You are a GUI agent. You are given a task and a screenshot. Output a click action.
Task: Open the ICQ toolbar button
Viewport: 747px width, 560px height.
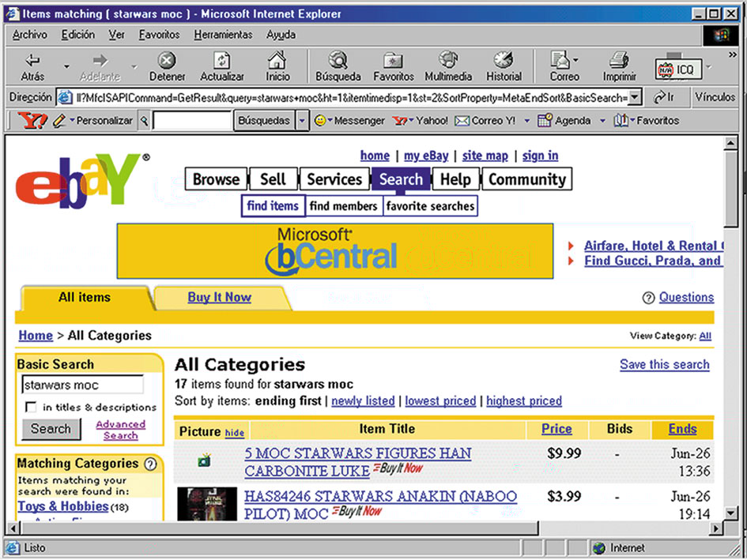(x=677, y=70)
